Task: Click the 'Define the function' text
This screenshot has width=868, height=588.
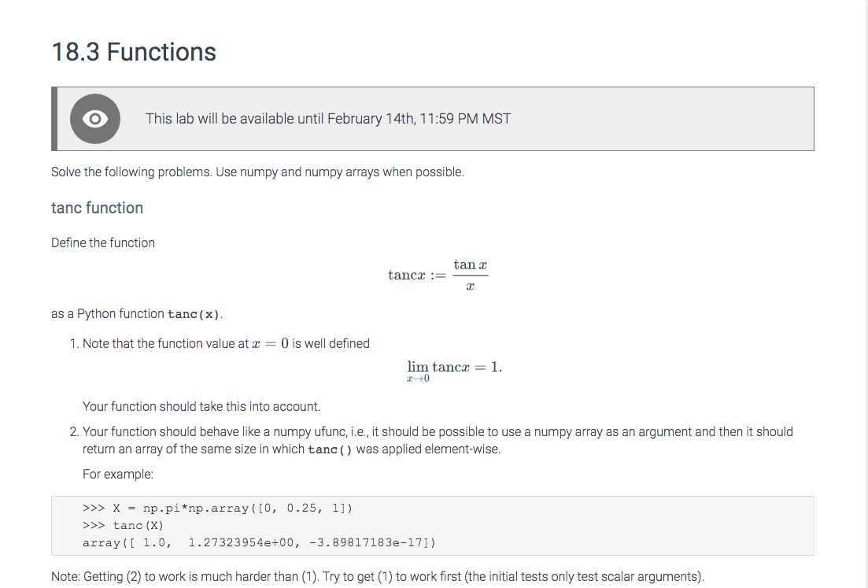Action: (103, 242)
